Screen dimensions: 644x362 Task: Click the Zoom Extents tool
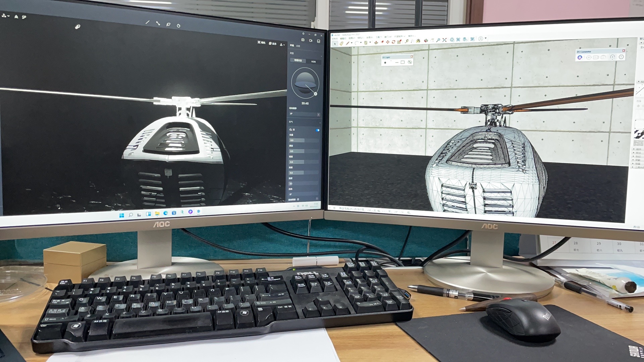click(x=444, y=40)
